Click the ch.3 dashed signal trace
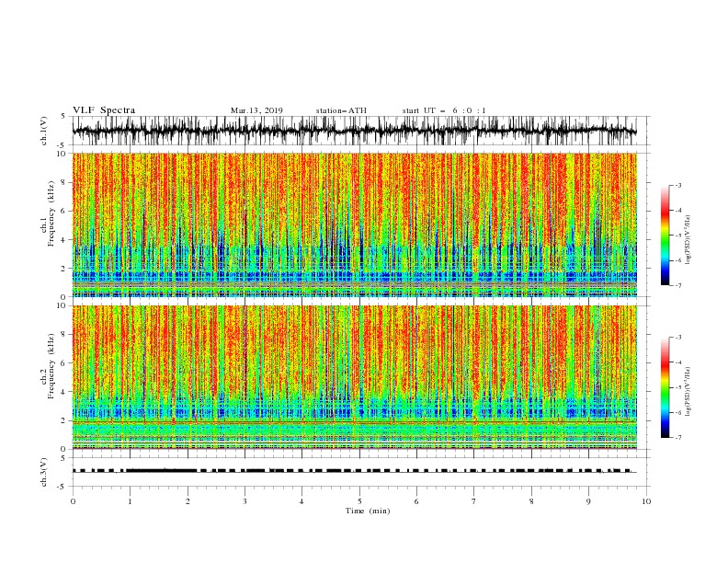This screenshot has width=728, height=563. 354,471
